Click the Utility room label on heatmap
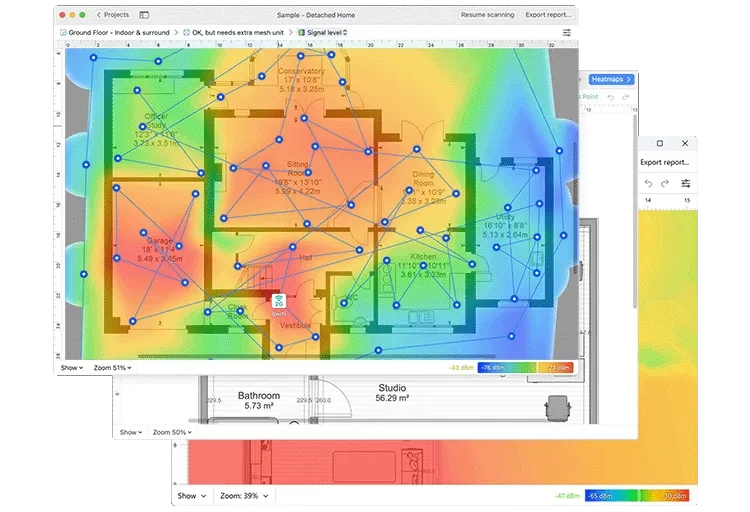The width and height of the screenshot is (750, 512). pyautogui.click(x=505, y=226)
